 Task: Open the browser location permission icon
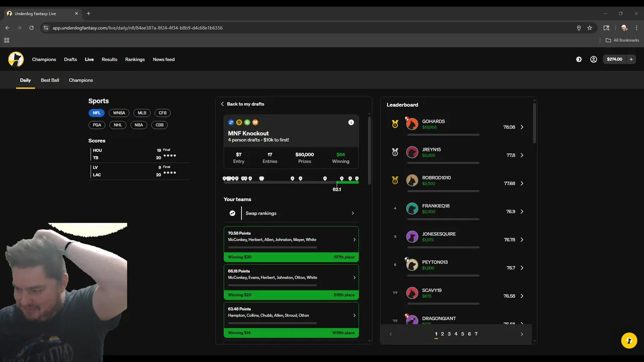pyautogui.click(x=579, y=28)
